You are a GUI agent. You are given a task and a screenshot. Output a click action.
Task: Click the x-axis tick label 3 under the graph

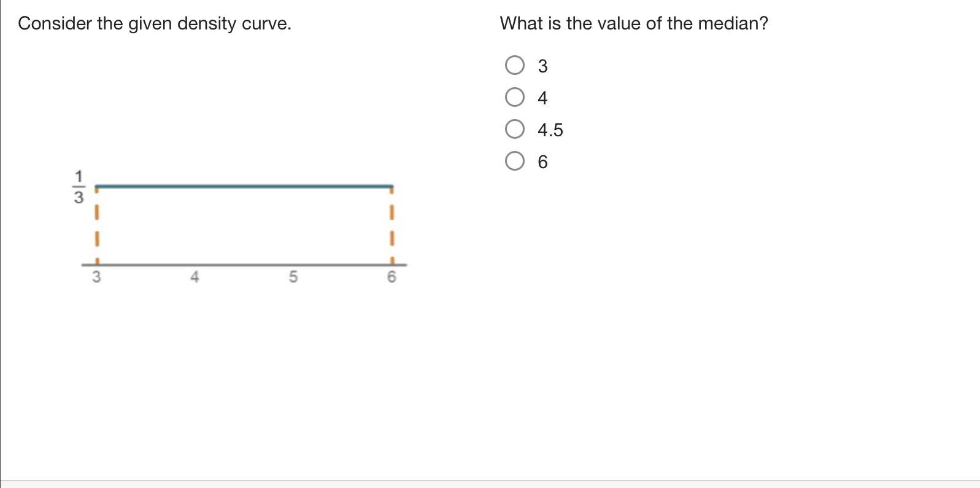click(96, 277)
